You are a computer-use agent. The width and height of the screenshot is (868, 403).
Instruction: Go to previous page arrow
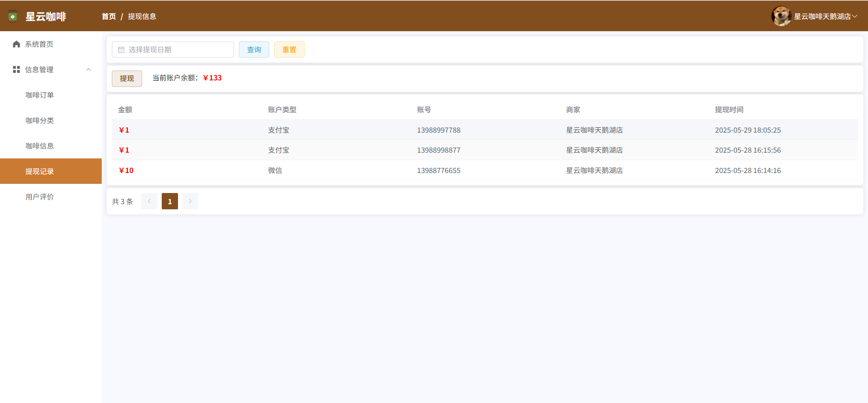pos(149,201)
